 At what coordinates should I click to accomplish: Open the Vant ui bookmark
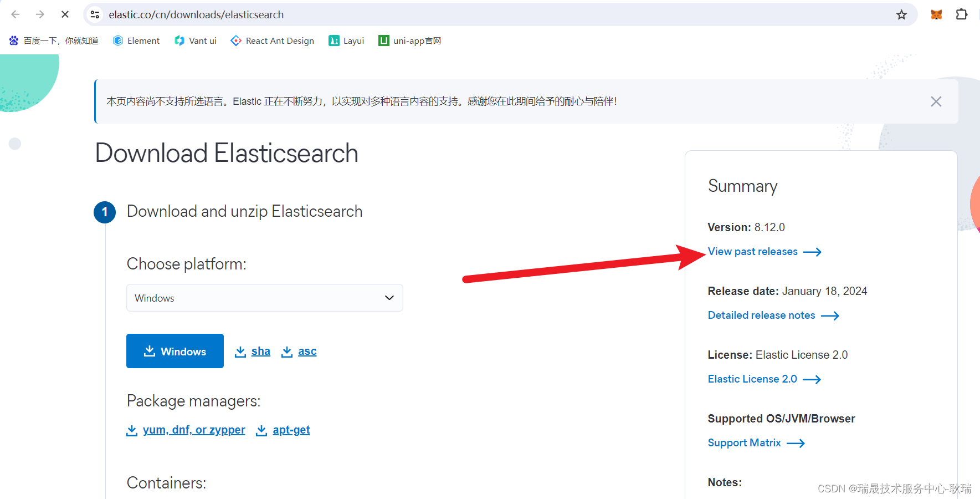(x=196, y=40)
